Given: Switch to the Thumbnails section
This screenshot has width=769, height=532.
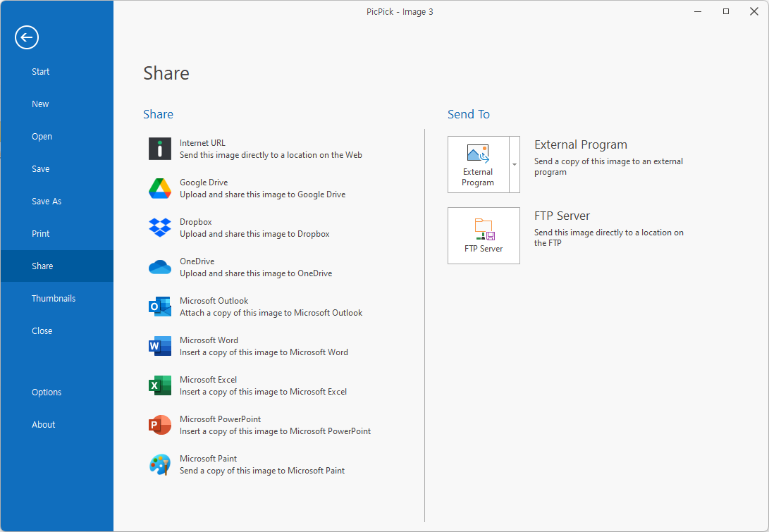Looking at the screenshot, I should (54, 298).
